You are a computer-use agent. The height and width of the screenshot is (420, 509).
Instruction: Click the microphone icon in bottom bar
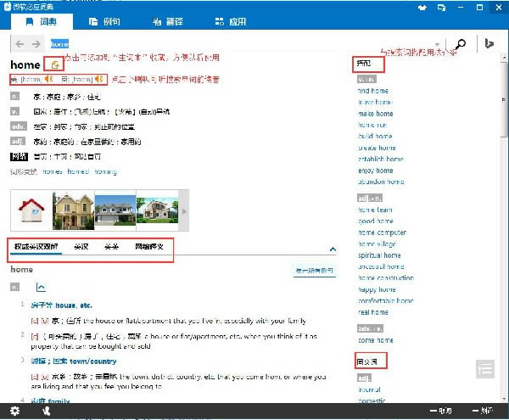tap(45, 411)
